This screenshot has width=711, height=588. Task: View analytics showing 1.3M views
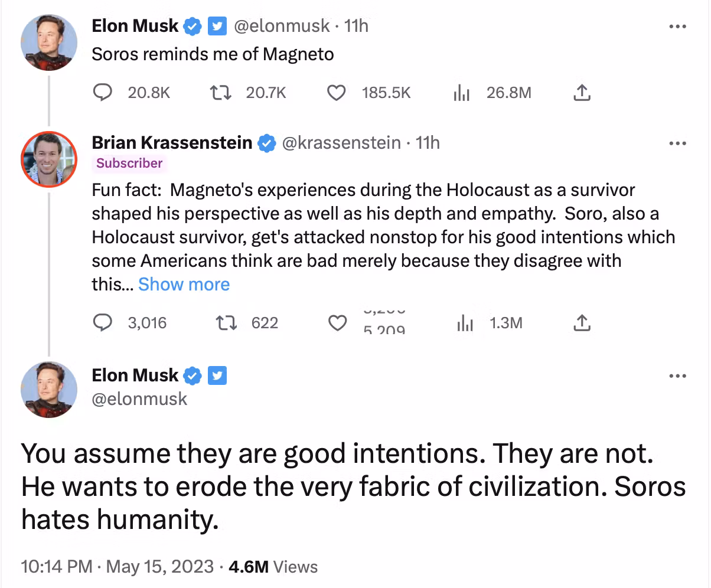(465, 323)
